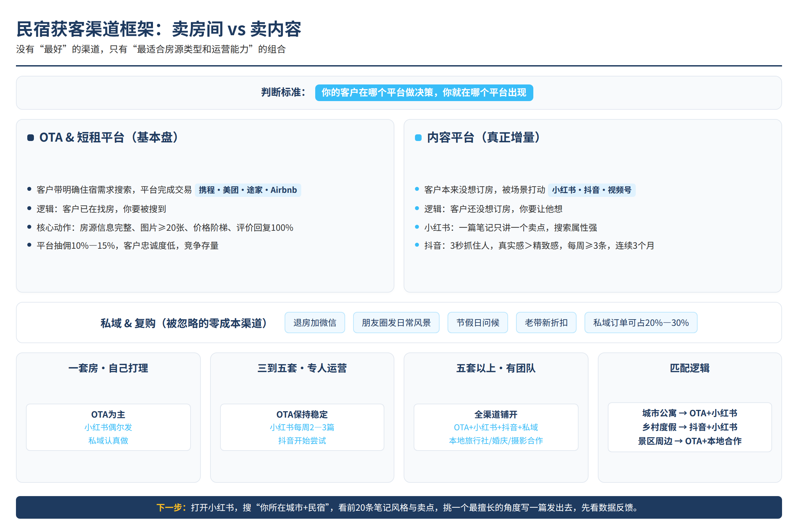Click the text 私域认真做
Viewport: 798px width, 532px height.
click(108, 440)
